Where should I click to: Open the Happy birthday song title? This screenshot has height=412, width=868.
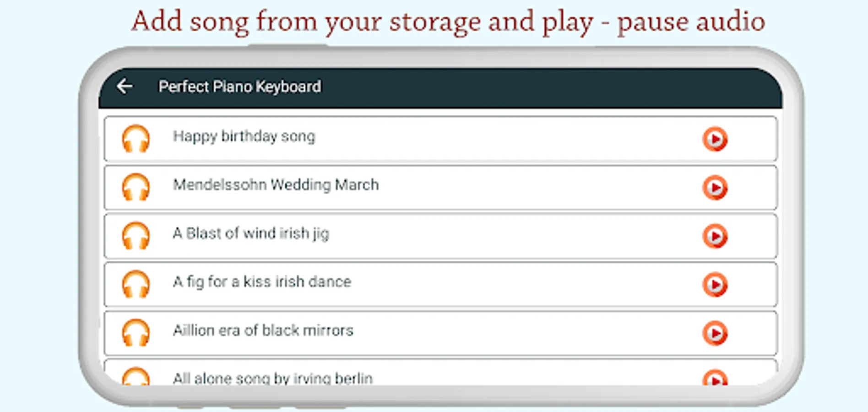(x=244, y=136)
